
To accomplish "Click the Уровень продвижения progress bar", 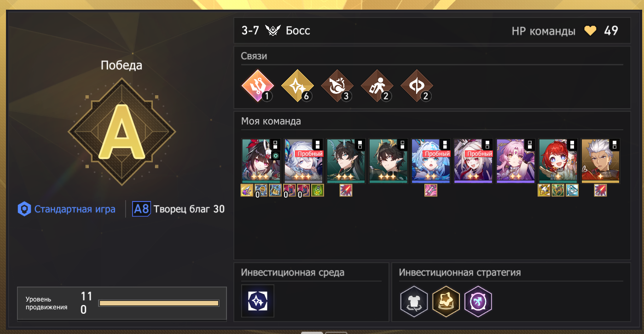I will coord(159,303).
